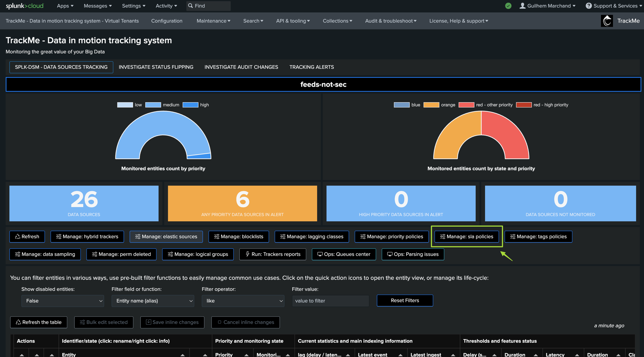Image resolution: width=644 pixels, height=357 pixels.
Task: Open Collections menu
Action: (x=337, y=21)
